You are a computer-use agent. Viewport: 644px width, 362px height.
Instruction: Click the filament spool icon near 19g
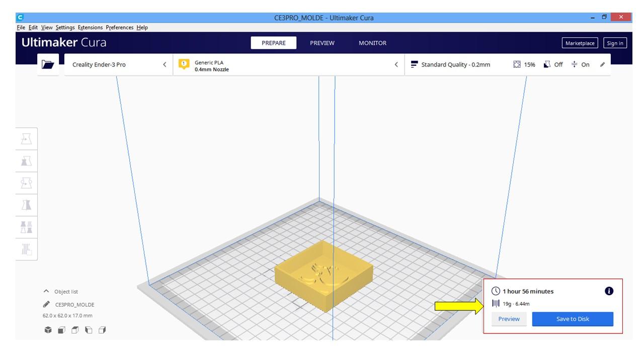click(496, 304)
